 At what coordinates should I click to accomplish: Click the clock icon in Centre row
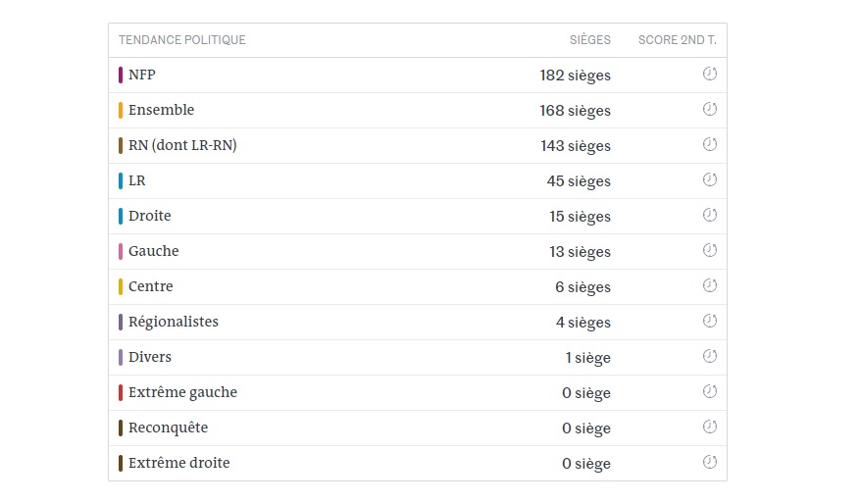709,285
